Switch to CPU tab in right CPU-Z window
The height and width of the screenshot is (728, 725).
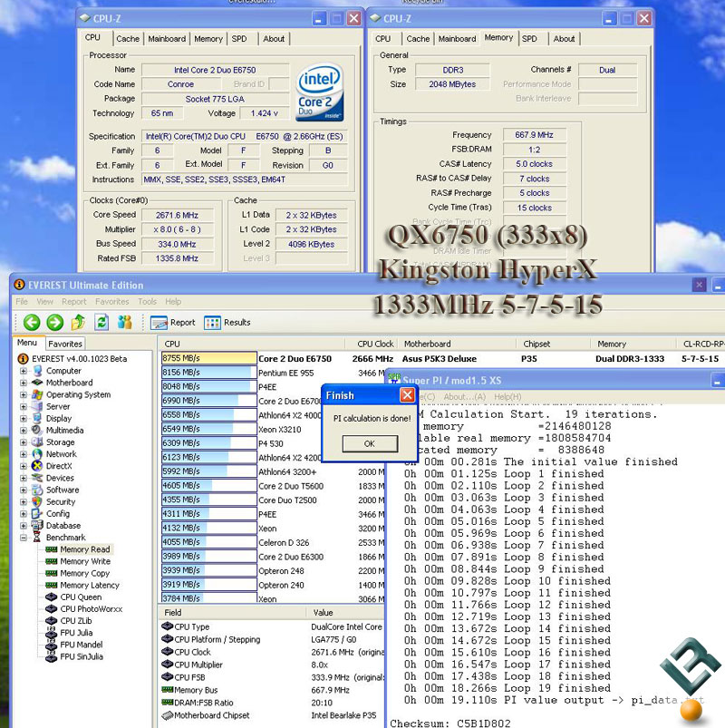point(383,39)
